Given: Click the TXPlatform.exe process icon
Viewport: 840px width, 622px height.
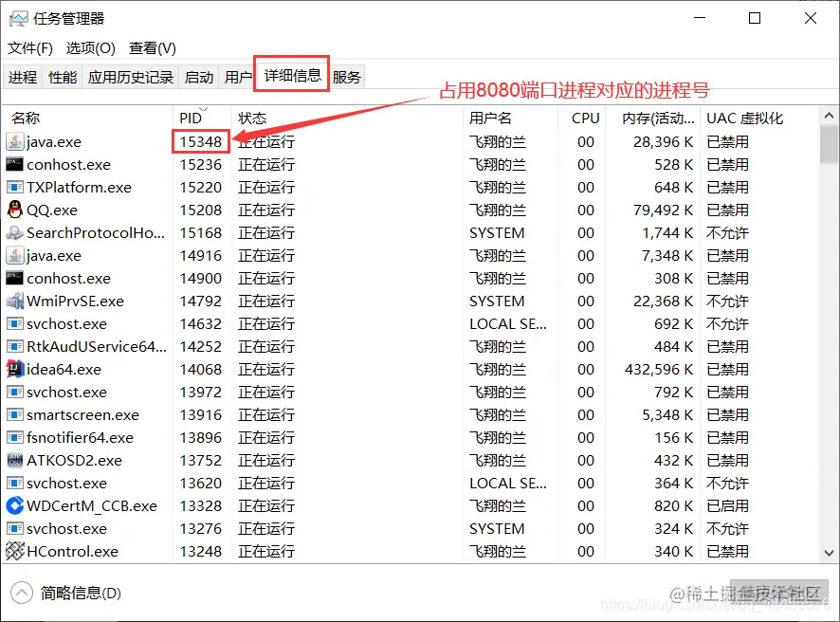Looking at the screenshot, I should click(x=15, y=188).
